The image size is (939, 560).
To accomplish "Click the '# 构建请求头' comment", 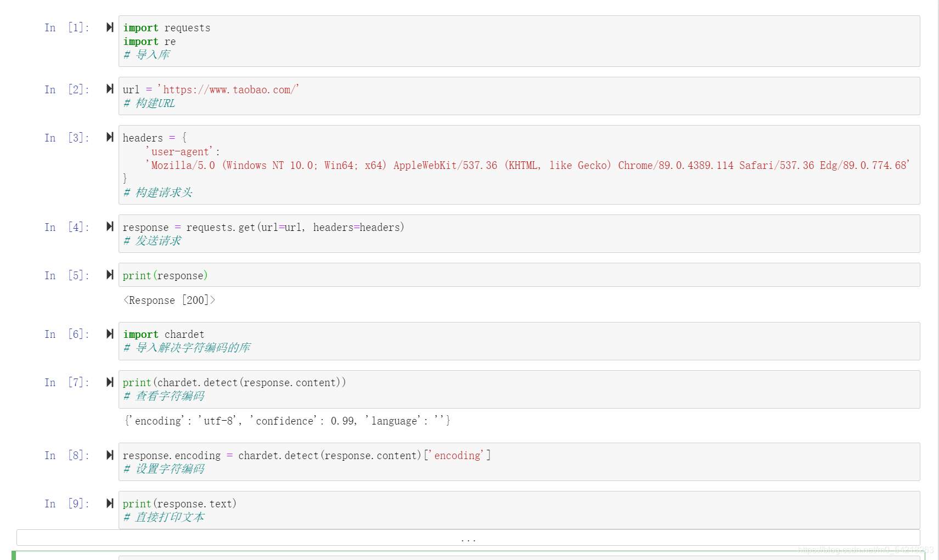I will pyautogui.click(x=158, y=193).
